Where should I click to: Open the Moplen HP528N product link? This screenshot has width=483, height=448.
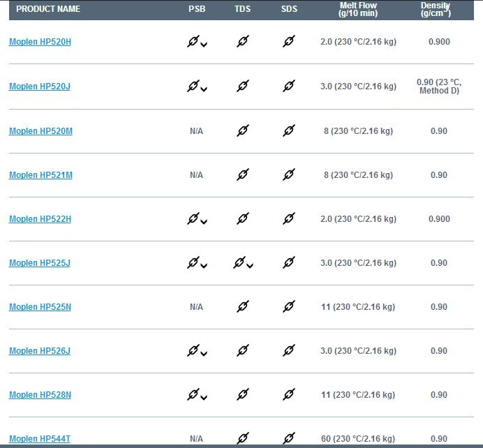pos(40,395)
